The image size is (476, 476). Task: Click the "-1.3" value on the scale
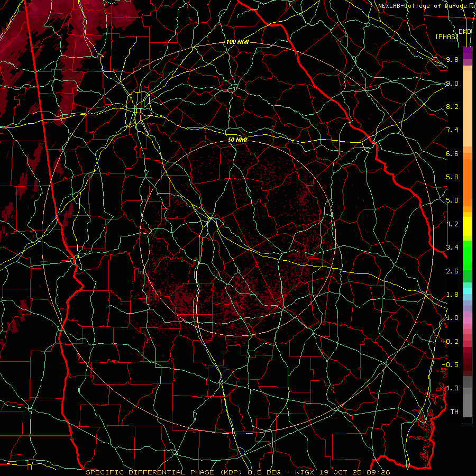[450, 388]
